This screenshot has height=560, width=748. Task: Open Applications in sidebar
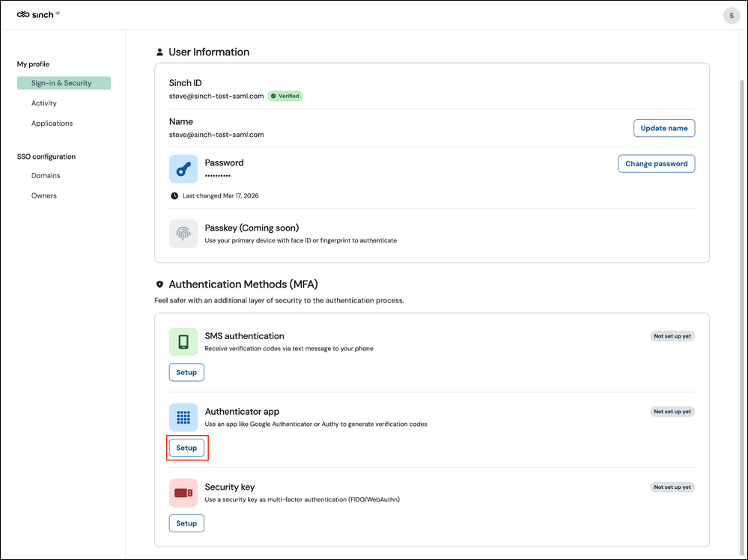tap(52, 123)
